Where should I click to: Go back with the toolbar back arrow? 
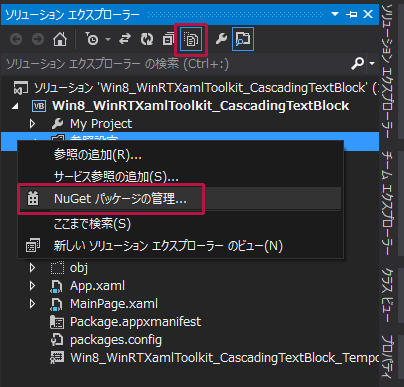tap(16, 39)
